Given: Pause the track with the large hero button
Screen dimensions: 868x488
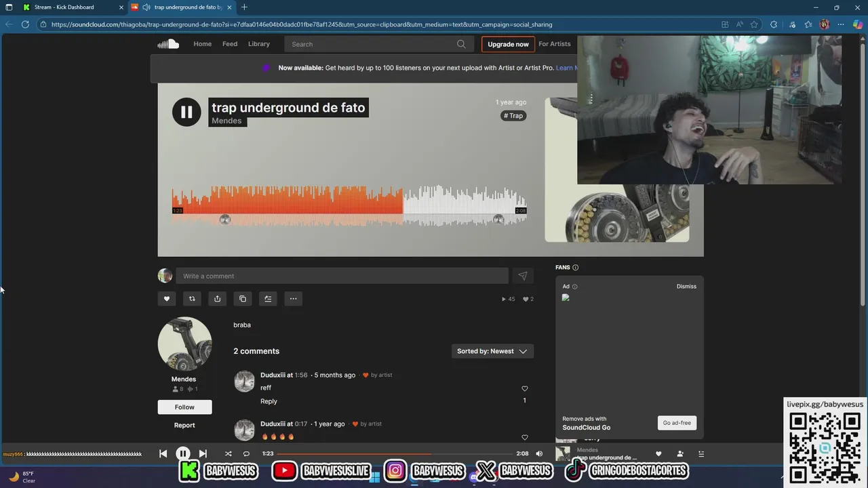Looking at the screenshot, I should click(x=186, y=113).
